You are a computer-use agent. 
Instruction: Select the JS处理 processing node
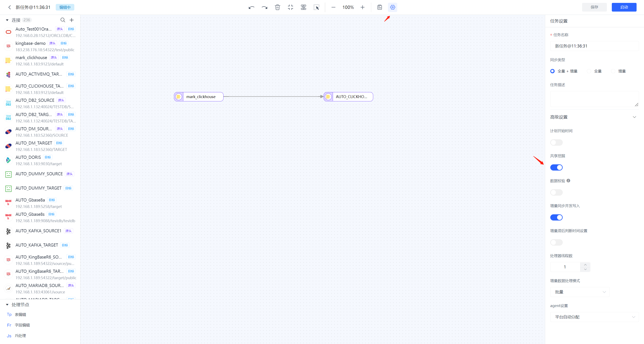point(20,336)
